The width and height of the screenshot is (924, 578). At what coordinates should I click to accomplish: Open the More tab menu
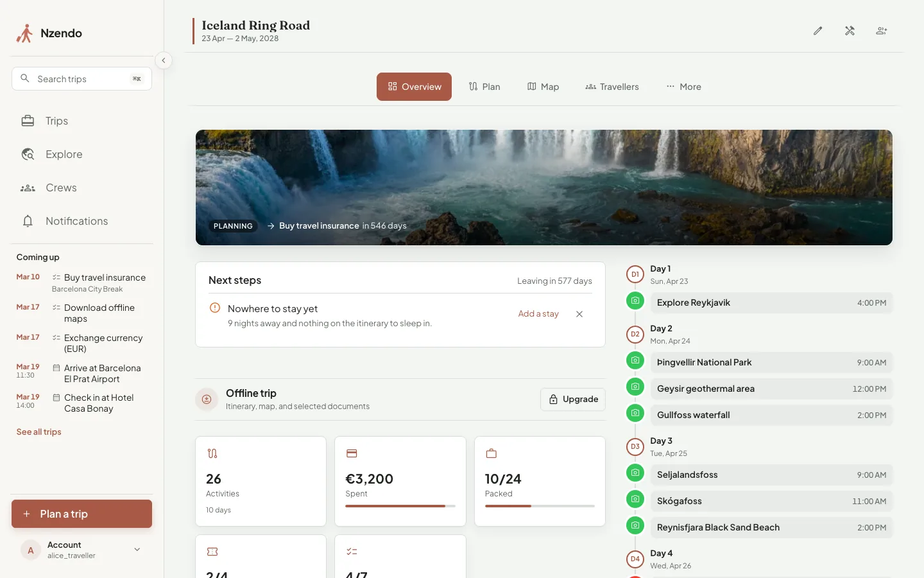point(684,87)
